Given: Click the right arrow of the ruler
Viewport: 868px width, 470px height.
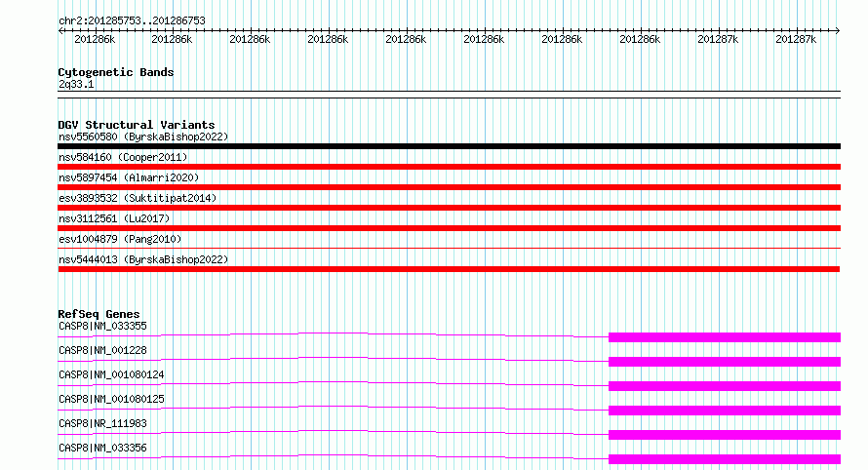Looking at the screenshot, I should (x=838, y=30).
